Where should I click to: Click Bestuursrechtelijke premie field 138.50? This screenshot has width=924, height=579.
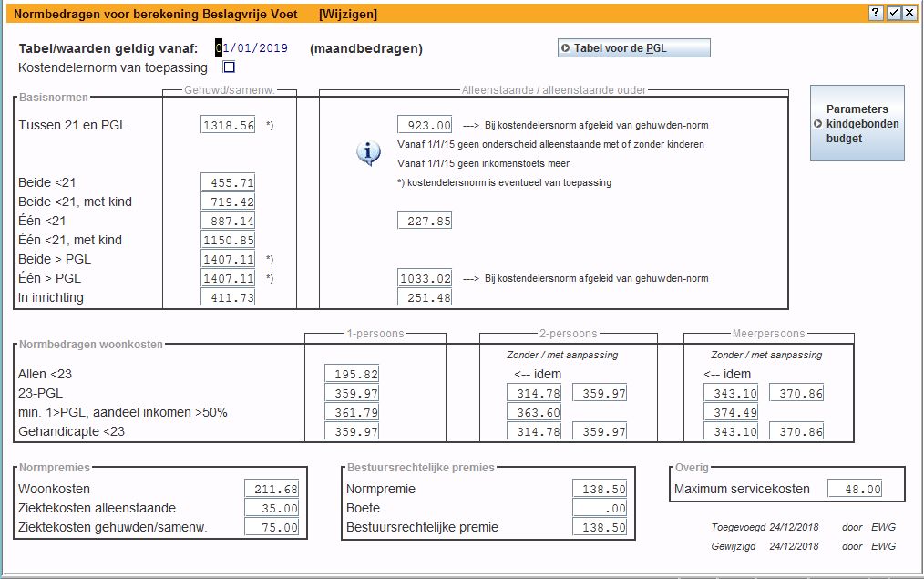pos(600,527)
